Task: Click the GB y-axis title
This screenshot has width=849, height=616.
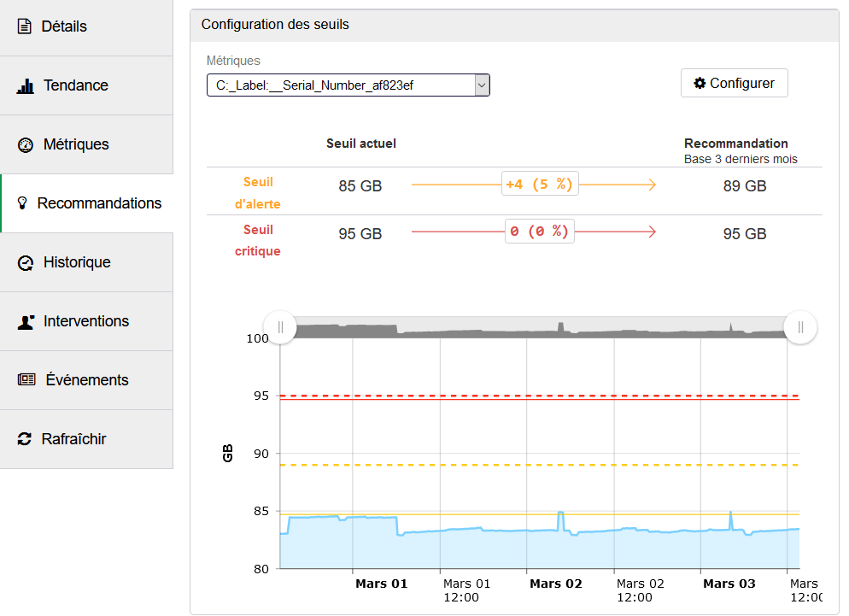Action: coord(228,453)
